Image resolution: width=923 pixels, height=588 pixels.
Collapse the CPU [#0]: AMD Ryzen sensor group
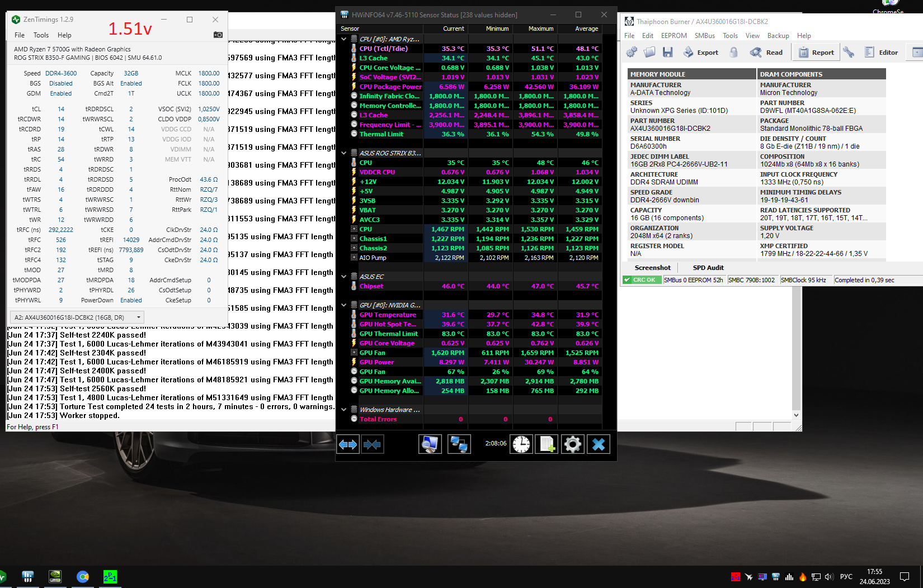[344, 39]
